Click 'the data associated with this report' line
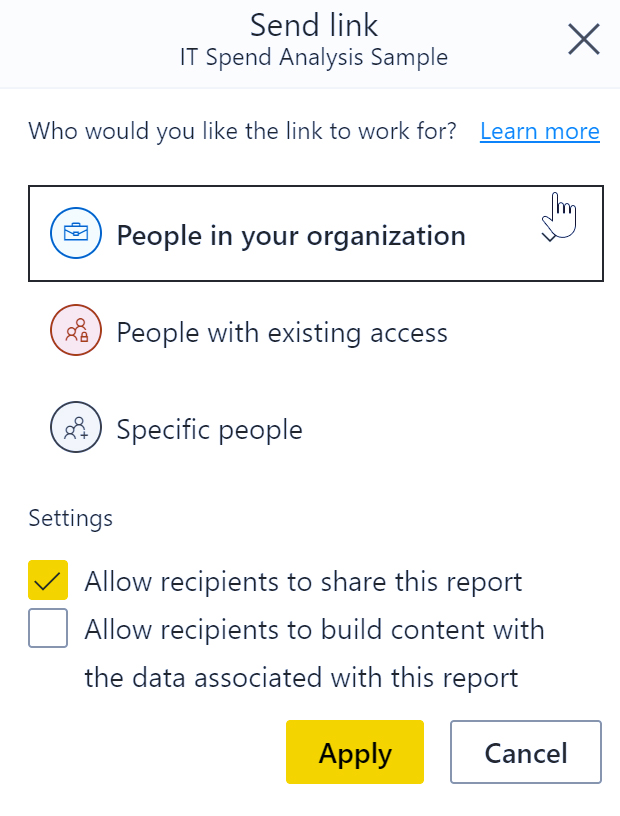 click(301, 678)
